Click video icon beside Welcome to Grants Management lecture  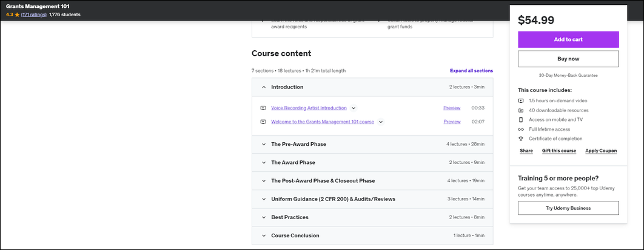pyautogui.click(x=263, y=122)
